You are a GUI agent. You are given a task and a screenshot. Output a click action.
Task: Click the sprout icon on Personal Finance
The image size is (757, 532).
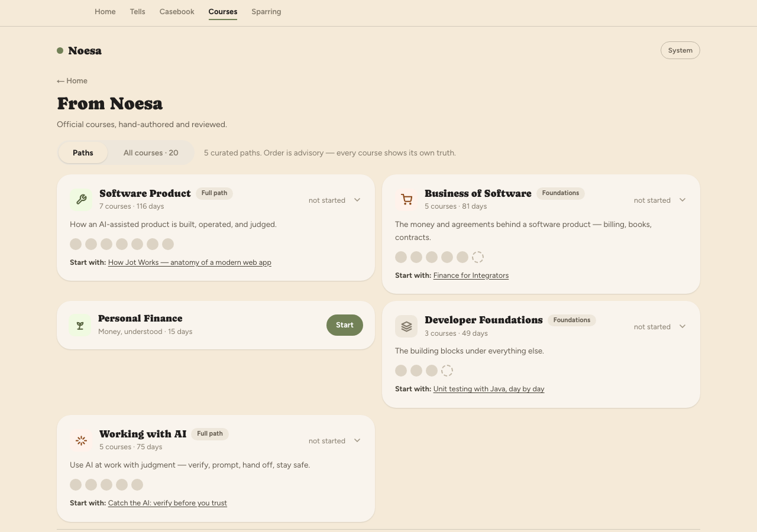pyautogui.click(x=80, y=326)
